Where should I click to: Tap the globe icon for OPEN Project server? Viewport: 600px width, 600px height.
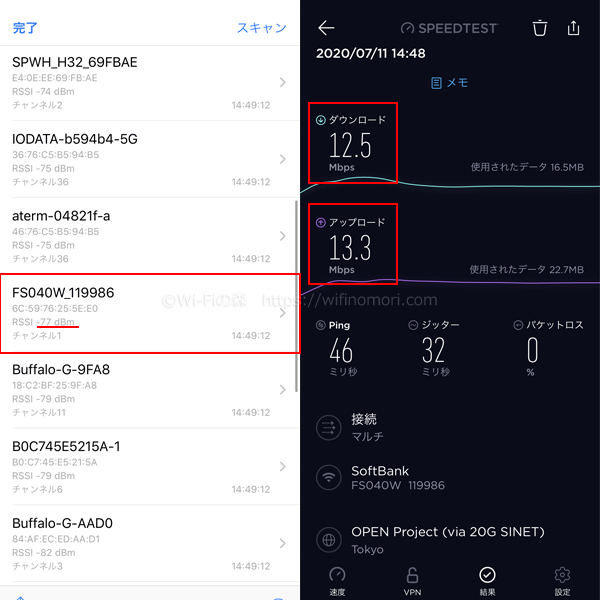pos(329,540)
